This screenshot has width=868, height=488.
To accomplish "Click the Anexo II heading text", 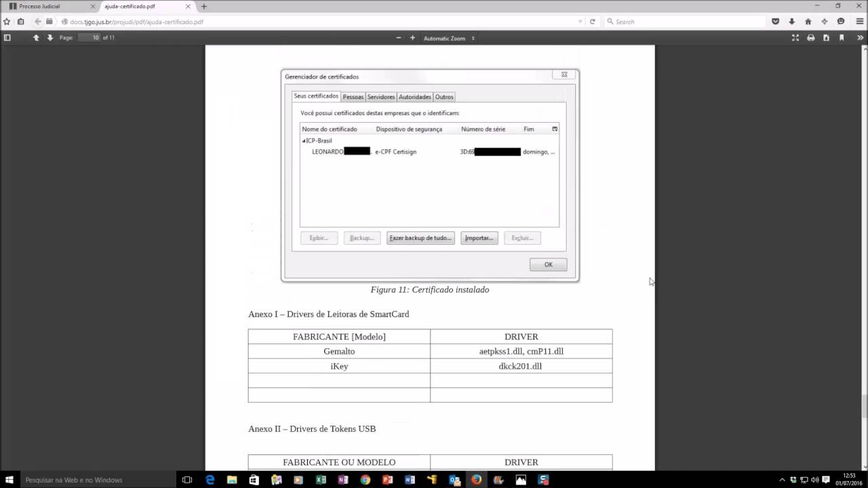I will click(312, 428).
